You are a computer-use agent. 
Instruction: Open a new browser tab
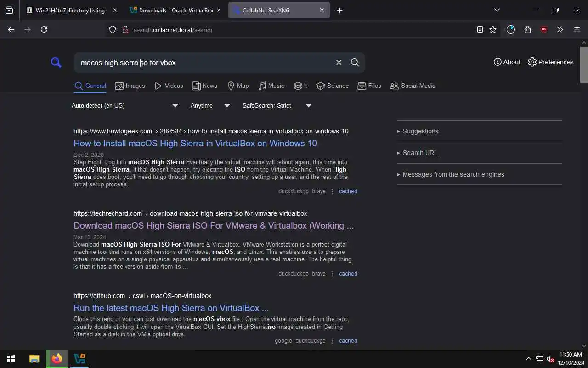[x=339, y=10]
